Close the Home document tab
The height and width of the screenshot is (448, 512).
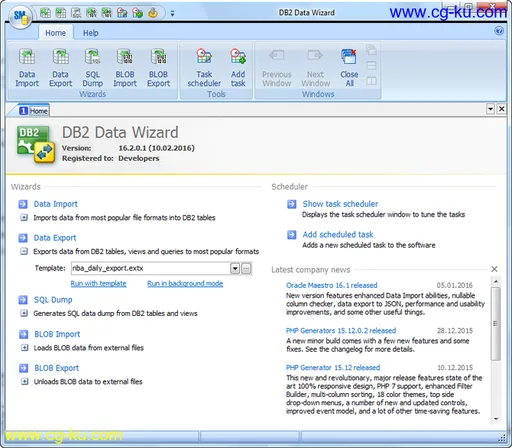click(501, 109)
